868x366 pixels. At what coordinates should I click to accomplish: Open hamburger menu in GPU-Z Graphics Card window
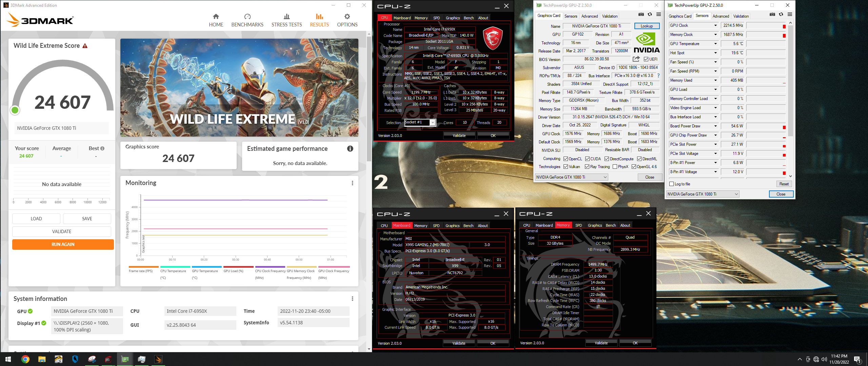pyautogui.click(x=658, y=14)
